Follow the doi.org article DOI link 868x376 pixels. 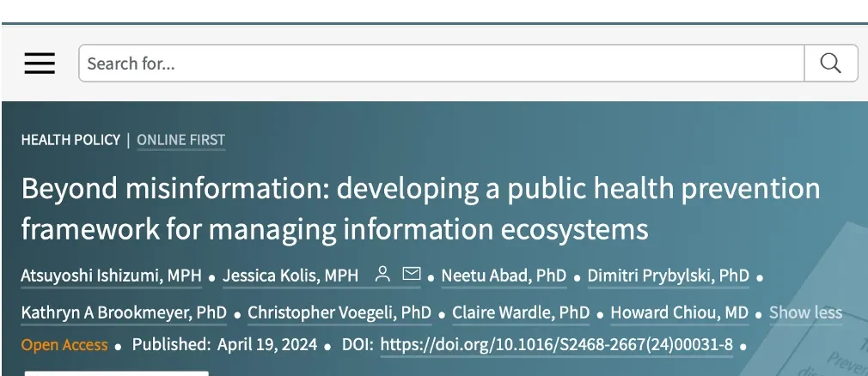[x=556, y=345]
